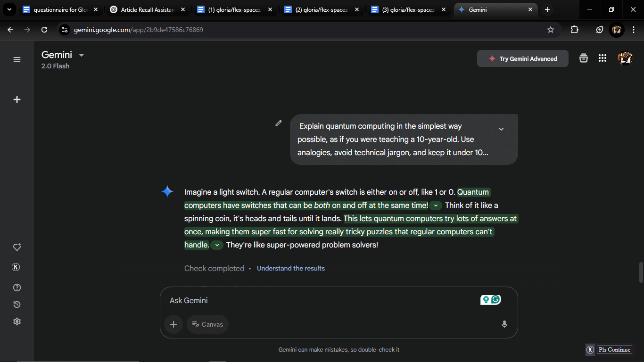Bookmark this page with the star icon
Screen dimensions: 644x362
[551, 30]
